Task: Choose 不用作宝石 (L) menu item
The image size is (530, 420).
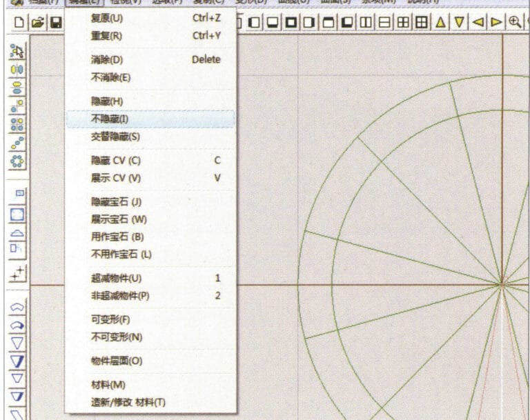Action: tap(150, 254)
